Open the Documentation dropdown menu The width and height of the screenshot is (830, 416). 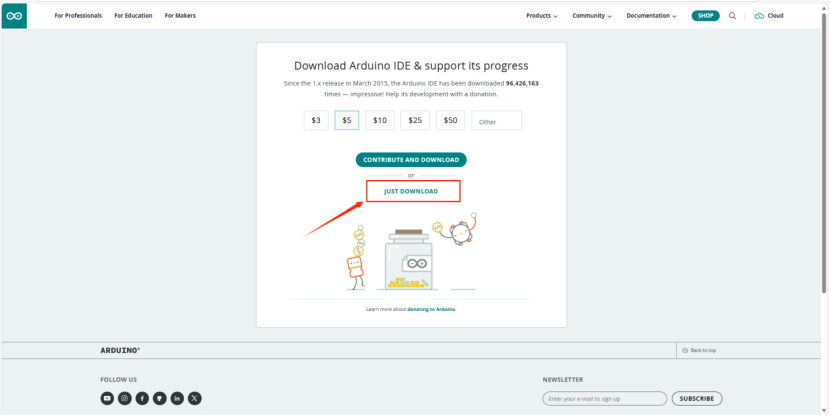[651, 16]
